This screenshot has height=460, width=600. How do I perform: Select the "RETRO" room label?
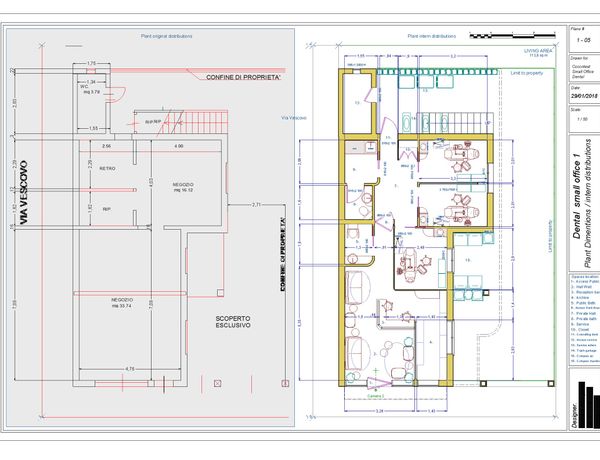106,168
